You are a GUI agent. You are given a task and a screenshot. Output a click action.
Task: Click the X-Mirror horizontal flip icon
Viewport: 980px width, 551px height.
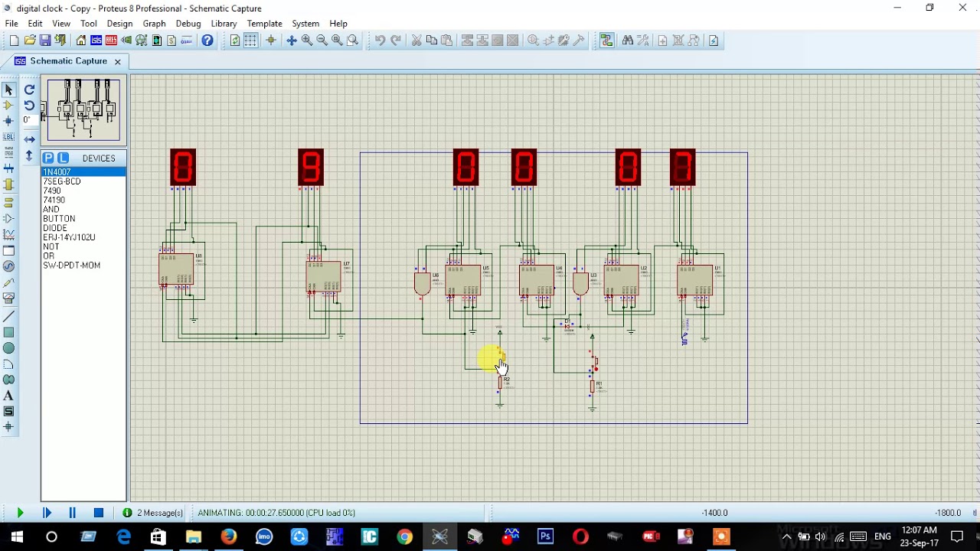[29, 139]
